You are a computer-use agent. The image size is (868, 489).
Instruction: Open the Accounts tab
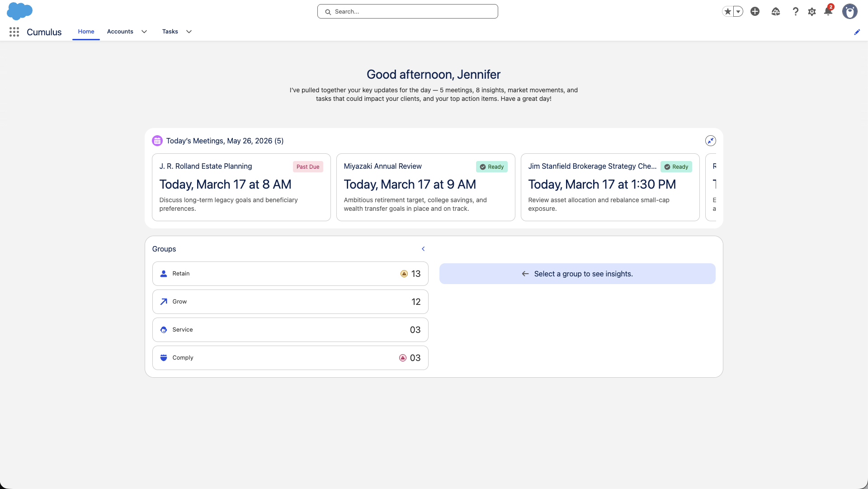120,31
